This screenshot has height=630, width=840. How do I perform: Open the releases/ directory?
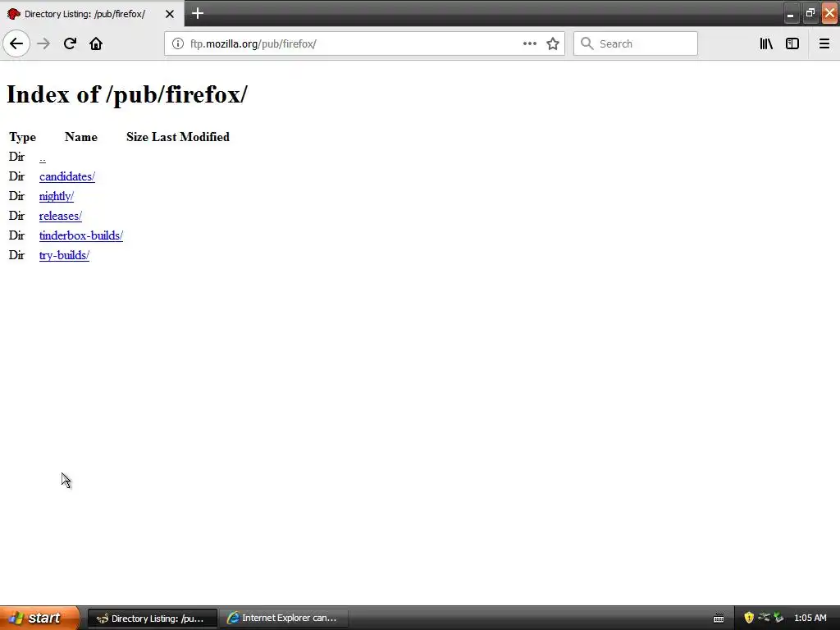click(61, 216)
